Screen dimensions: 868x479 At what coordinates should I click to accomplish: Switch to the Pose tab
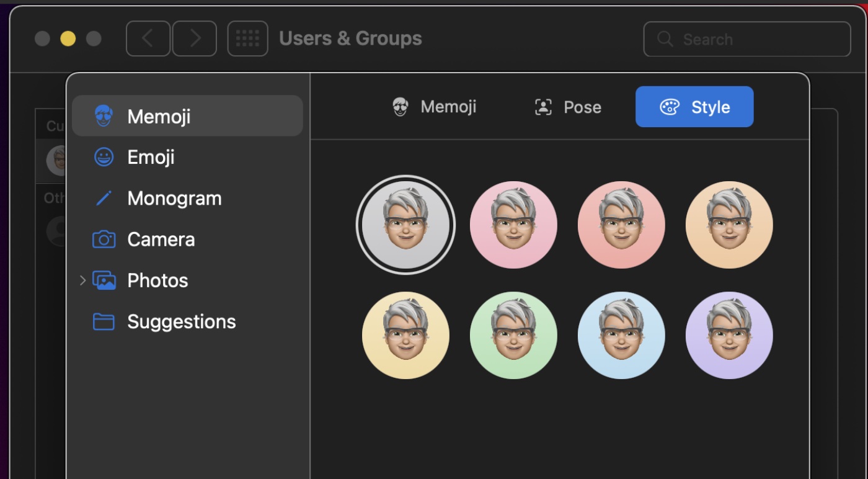pyautogui.click(x=568, y=107)
